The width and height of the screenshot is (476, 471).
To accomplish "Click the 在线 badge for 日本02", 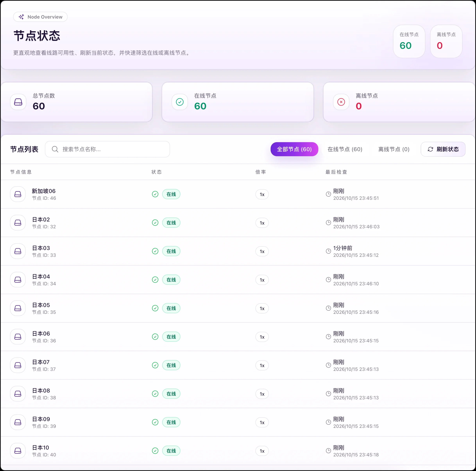I will pos(171,223).
